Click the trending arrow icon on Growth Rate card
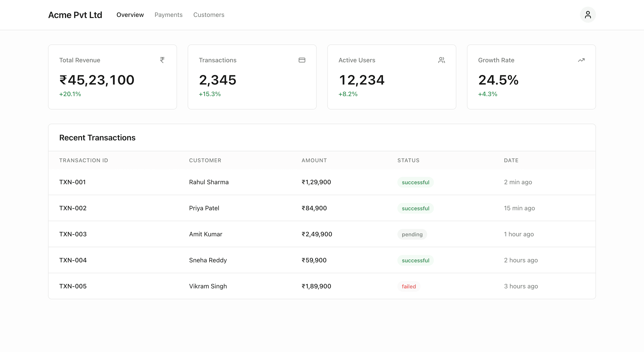644x352 pixels. pyautogui.click(x=581, y=60)
